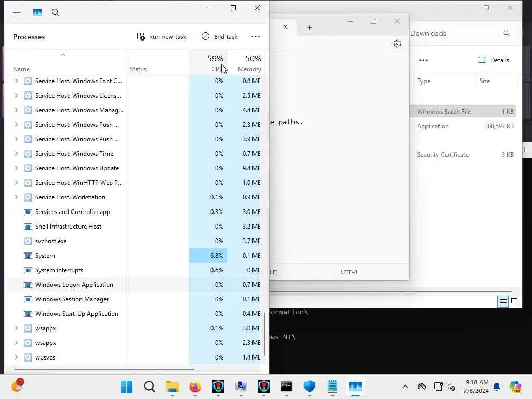
Task: Click UTF-8 encoding in Notepad status bar
Action: click(x=349, y=272)
